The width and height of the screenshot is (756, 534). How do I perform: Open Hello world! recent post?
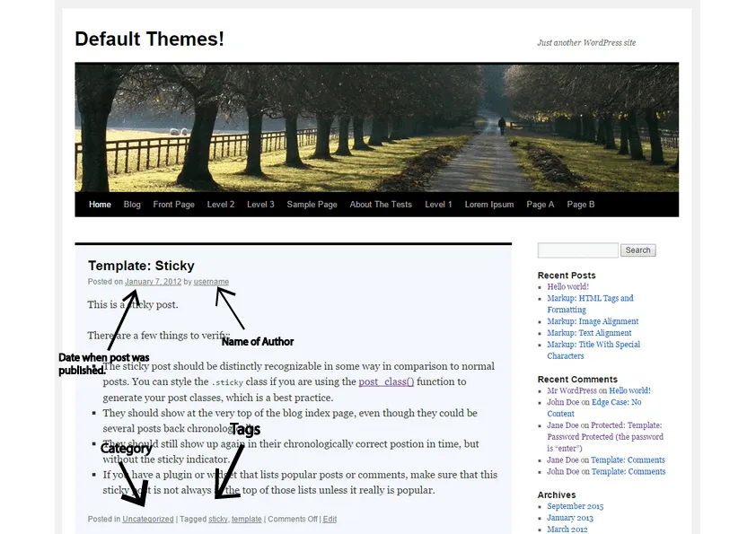coord(568,286)
